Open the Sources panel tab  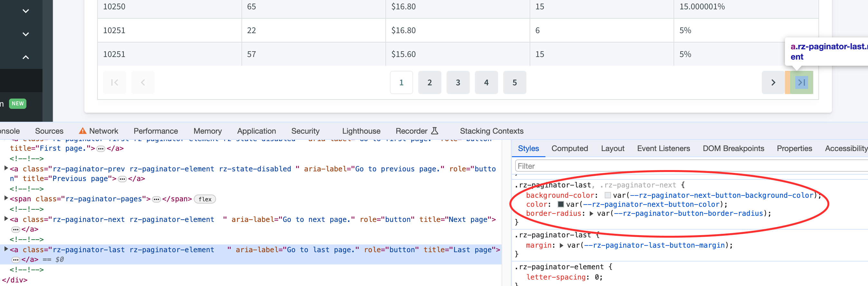[x=49, y=131]
